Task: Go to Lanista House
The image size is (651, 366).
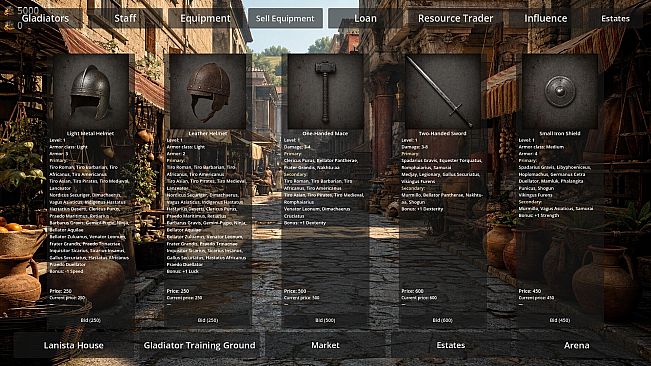Action: click(x=73, y=345)
